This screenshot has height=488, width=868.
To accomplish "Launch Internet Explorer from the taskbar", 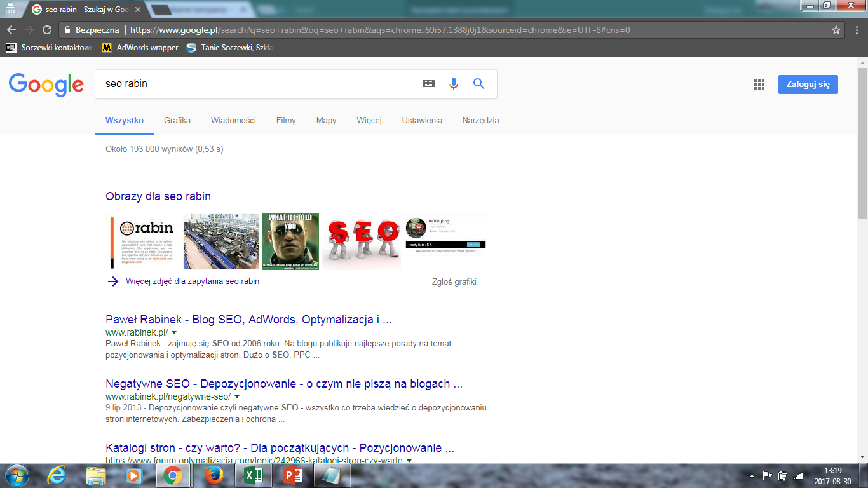I will coord(57,475).
